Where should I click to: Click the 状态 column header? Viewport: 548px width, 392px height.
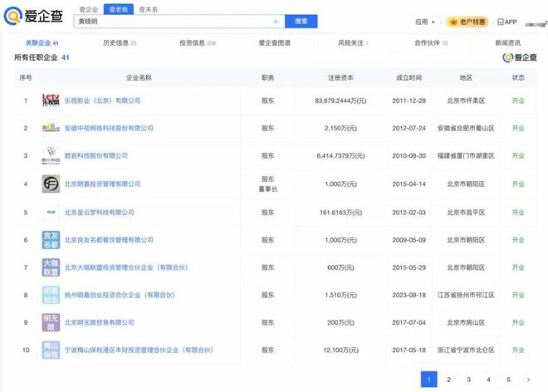point(518,77)
